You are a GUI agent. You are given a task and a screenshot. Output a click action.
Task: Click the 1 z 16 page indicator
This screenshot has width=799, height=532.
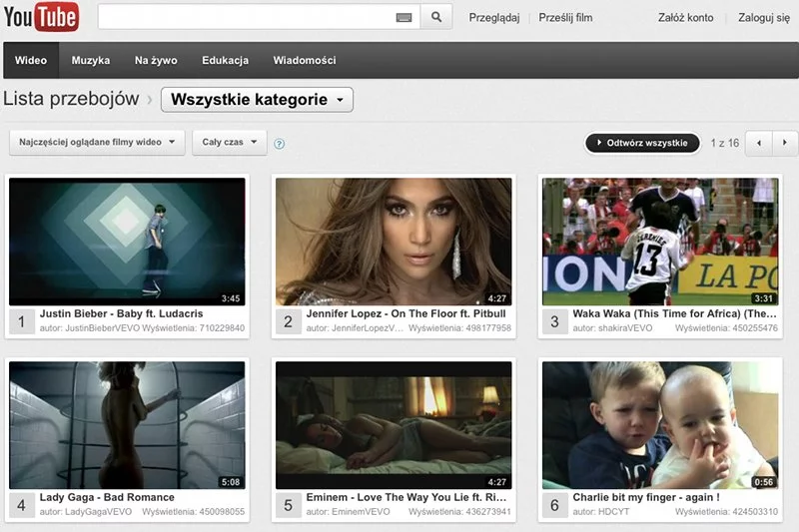tap(725, 143)
